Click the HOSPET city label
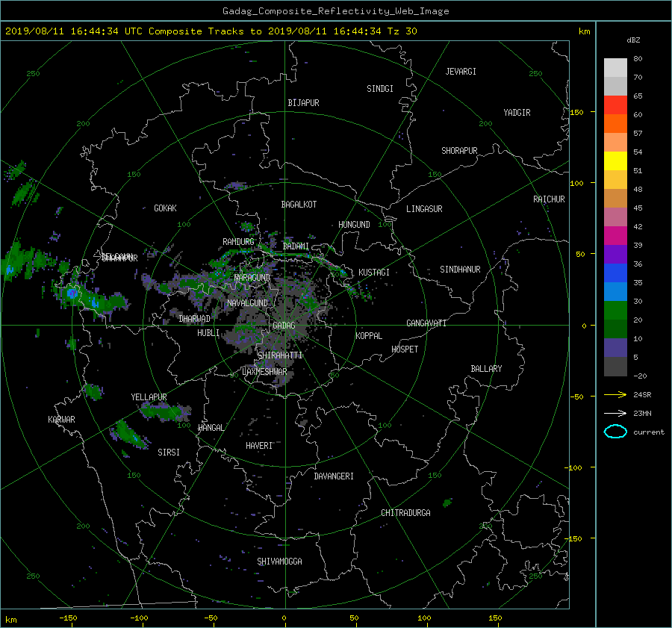The image size is (672, 628). pos(405,349)
